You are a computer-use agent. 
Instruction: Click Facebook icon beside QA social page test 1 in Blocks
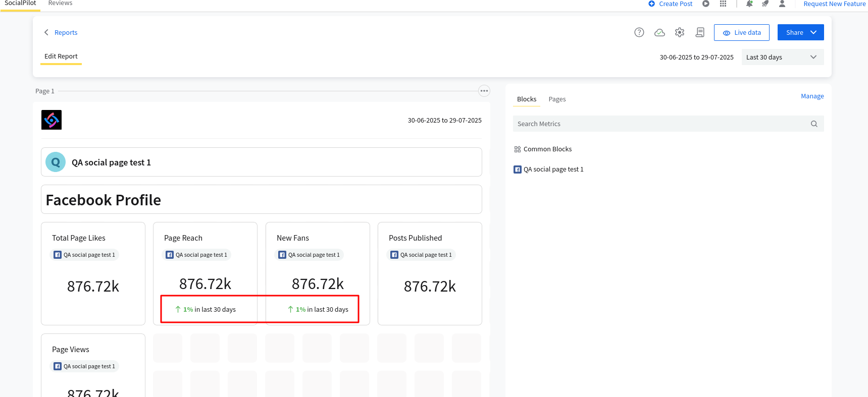click(518, 169)
